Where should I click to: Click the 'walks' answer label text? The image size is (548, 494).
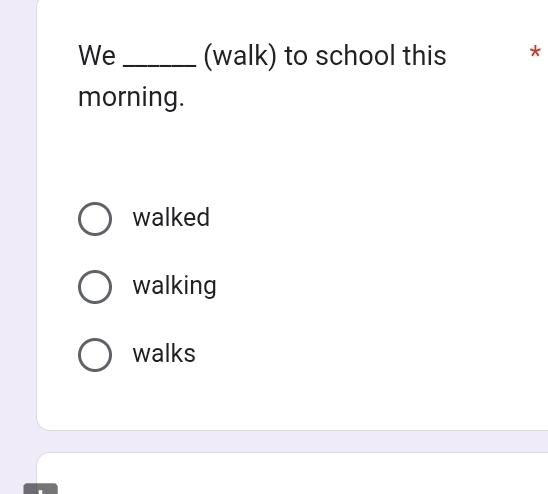[164, 353]
